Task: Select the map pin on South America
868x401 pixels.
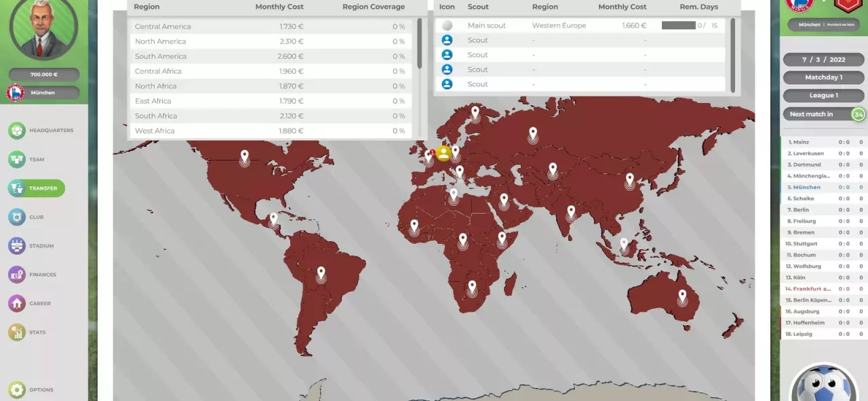Action: click(321, 274)
